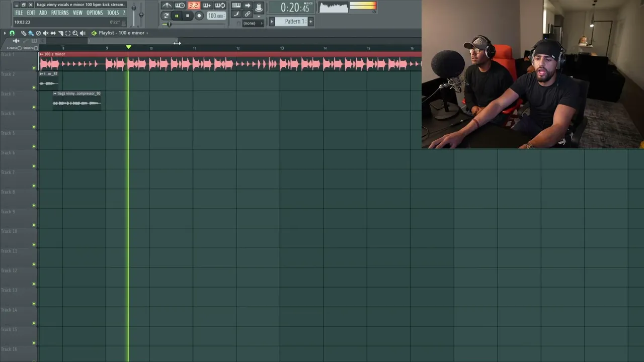This screenshot has height=362, width=644.
Task: Stop playback with the stop button
Action: pyautogui.click(x=188, y=16)
